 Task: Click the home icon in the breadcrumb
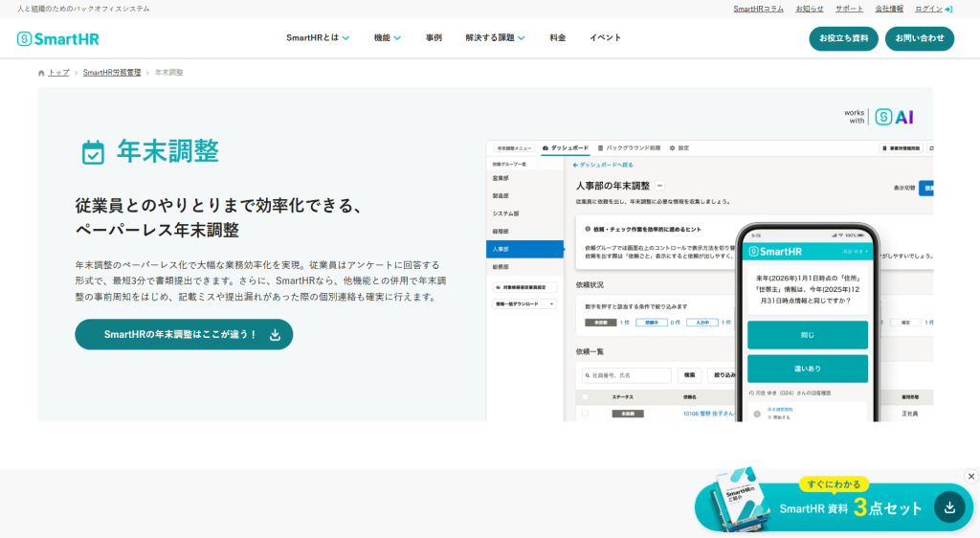[41, 73]
